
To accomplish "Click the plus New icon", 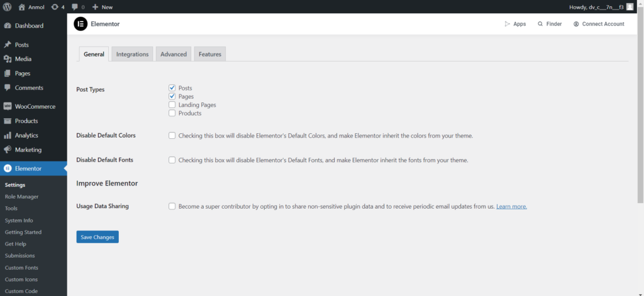I will tap(95, 7).
